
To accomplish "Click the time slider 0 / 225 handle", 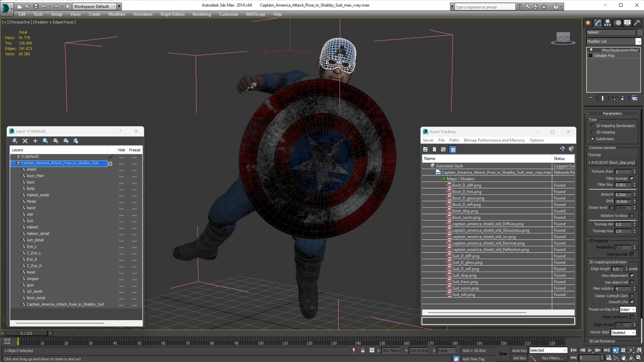I will point(26,333).
